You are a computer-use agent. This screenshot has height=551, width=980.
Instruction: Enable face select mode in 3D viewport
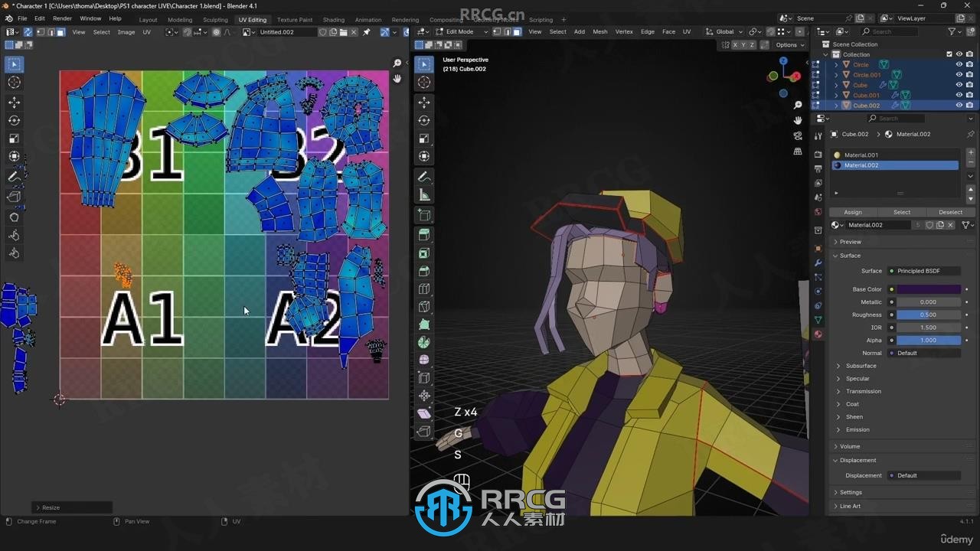[518, 32]
